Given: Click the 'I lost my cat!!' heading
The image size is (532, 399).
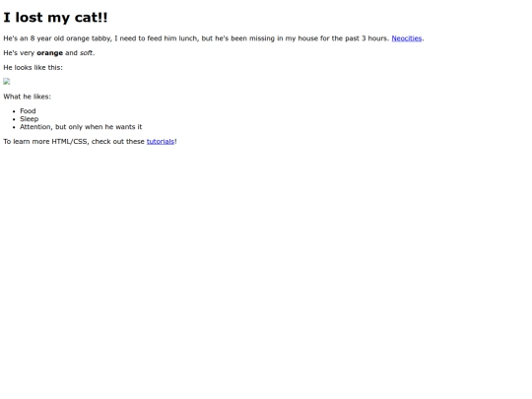Looking at the screenshot, I should tap(55, 18).
